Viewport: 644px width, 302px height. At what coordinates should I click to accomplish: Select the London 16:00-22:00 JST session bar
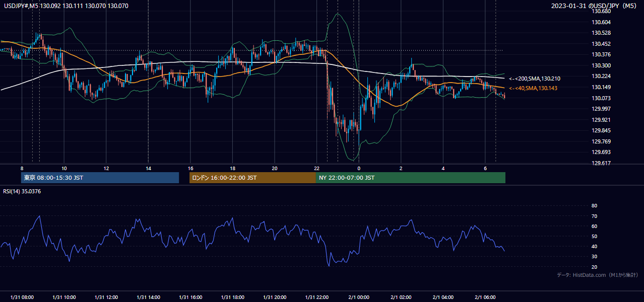tap(252, 178)
